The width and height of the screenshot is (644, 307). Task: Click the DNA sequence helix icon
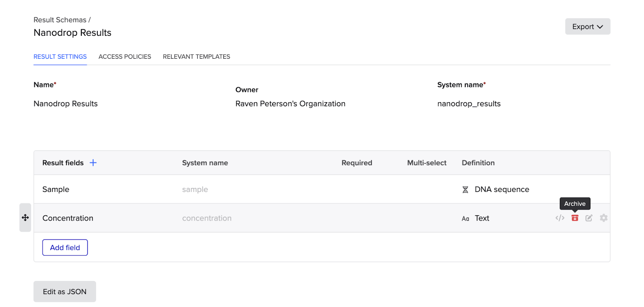[x=465, y=190]
